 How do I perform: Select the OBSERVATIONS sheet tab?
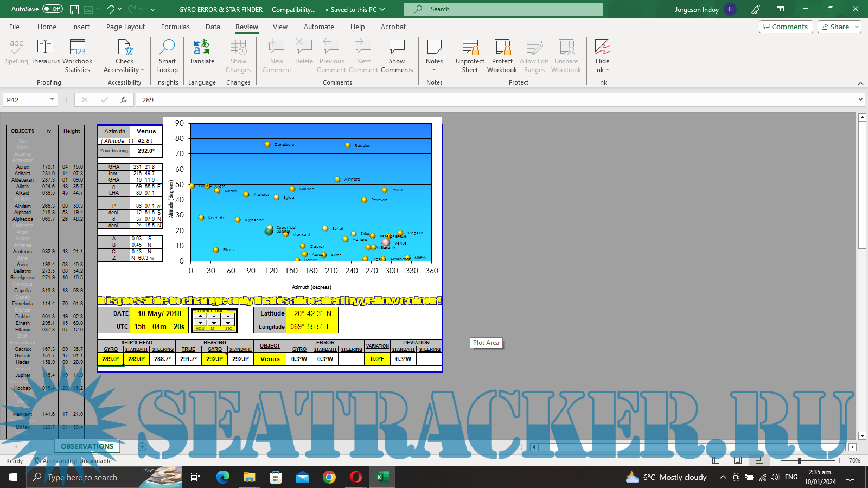click(87, 446)
